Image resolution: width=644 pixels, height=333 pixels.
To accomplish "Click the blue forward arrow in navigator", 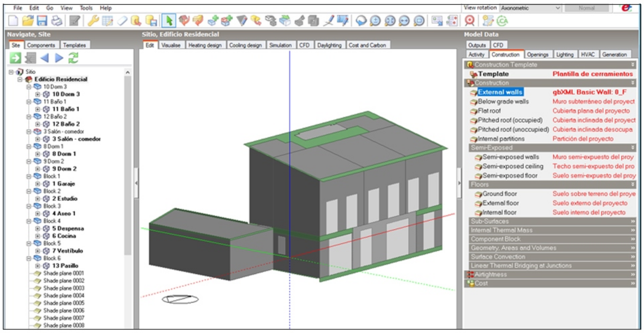I will pos(59,58).
